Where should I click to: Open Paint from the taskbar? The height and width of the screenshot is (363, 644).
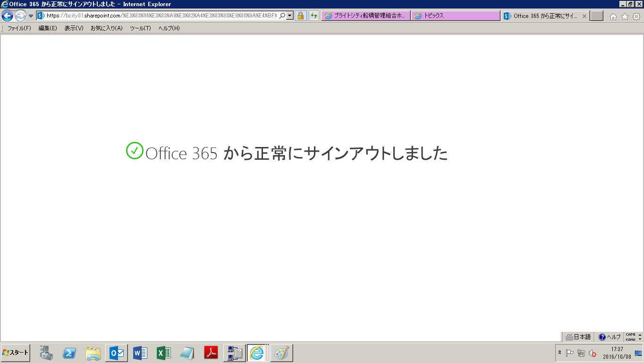[282, 353]
